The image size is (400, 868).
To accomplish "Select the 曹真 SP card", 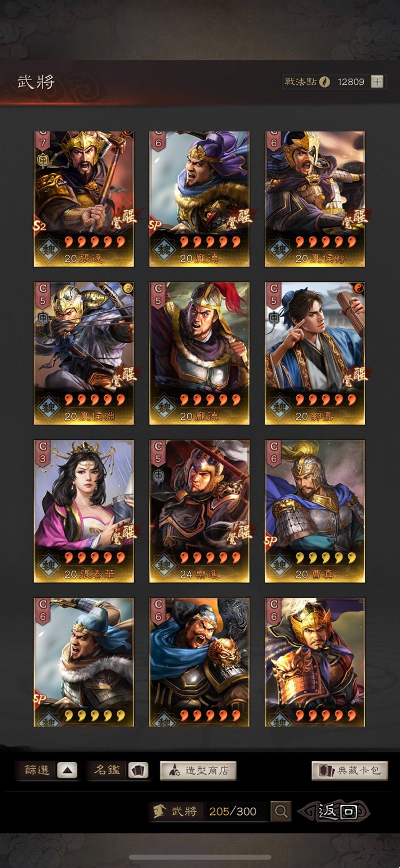I will point(315,511).
